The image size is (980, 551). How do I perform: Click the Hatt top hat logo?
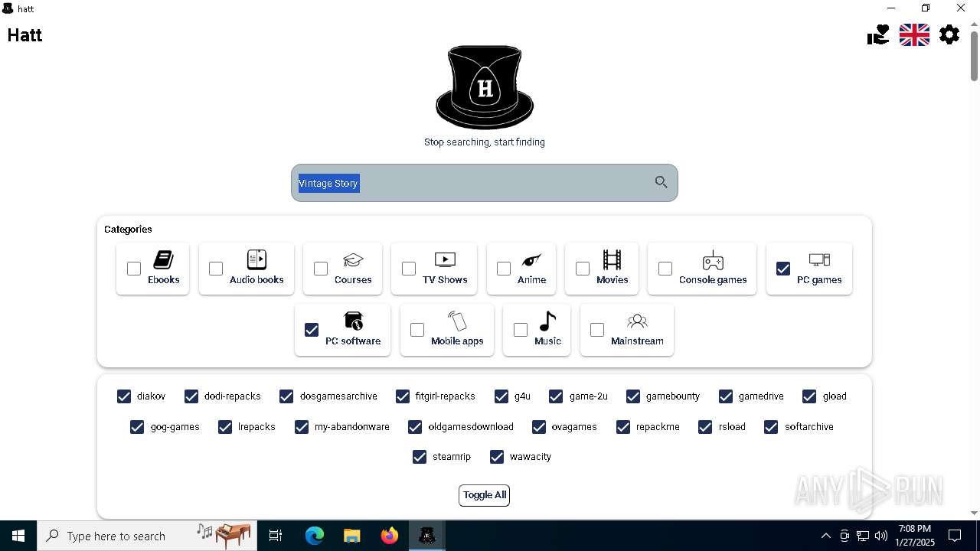click(485, 87)
